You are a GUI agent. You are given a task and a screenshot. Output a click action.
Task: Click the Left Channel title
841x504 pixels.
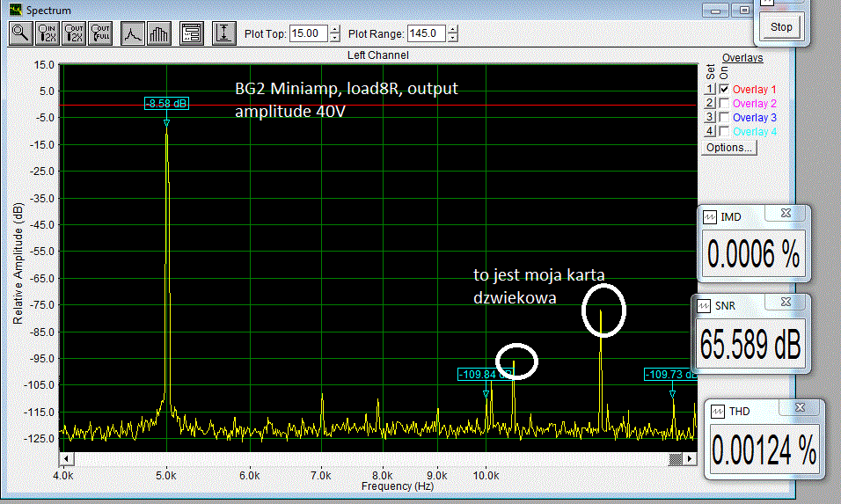pyautogui.click(x=377, y=55)
